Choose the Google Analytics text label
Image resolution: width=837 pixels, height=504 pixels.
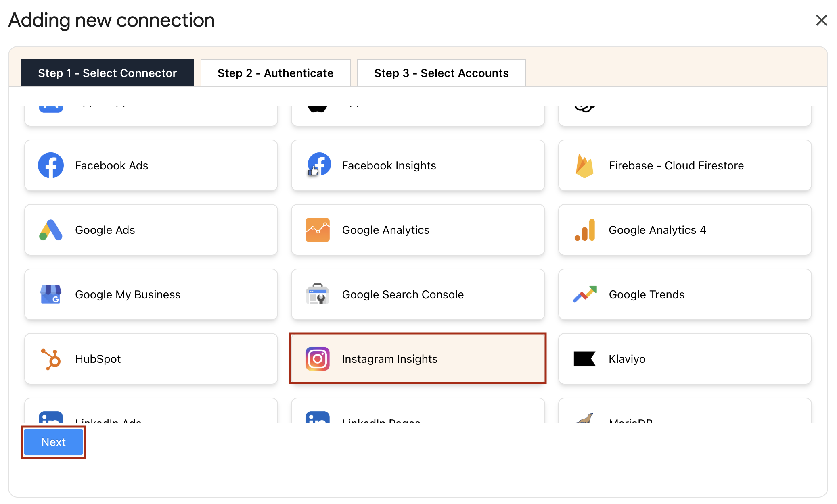[386, 230]
